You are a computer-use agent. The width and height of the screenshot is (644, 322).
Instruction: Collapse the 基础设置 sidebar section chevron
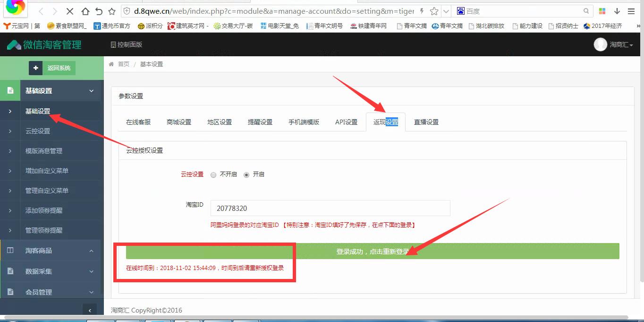pos(92,91)
